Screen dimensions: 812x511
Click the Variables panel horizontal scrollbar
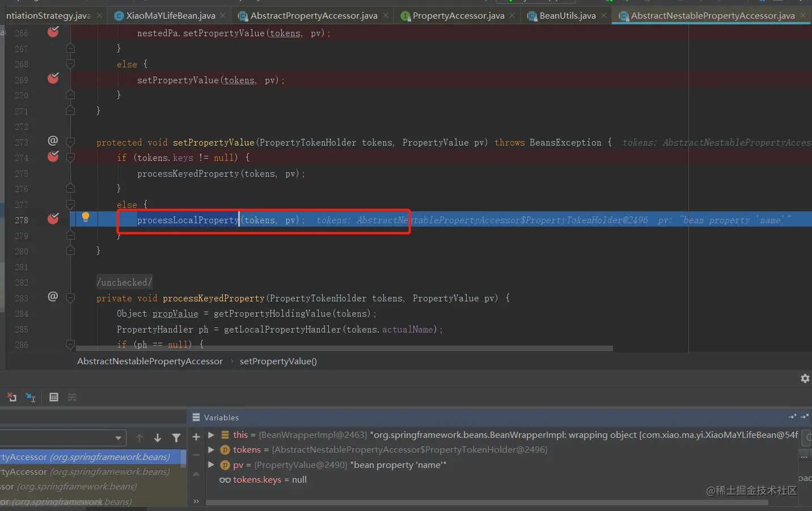coord(488,503)
